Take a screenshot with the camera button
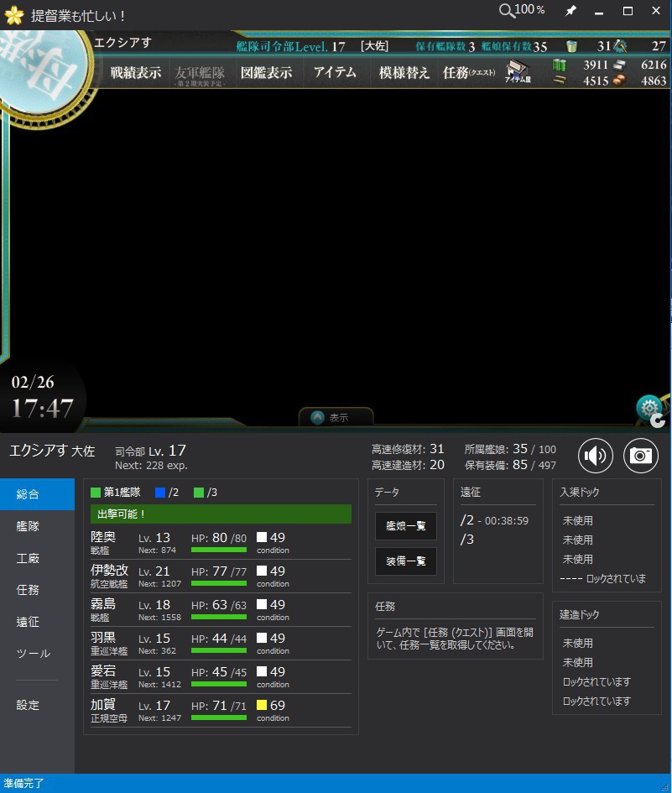The width and height of the screenshot is (672, 793). pyautogui.click(x=640, y=455)
